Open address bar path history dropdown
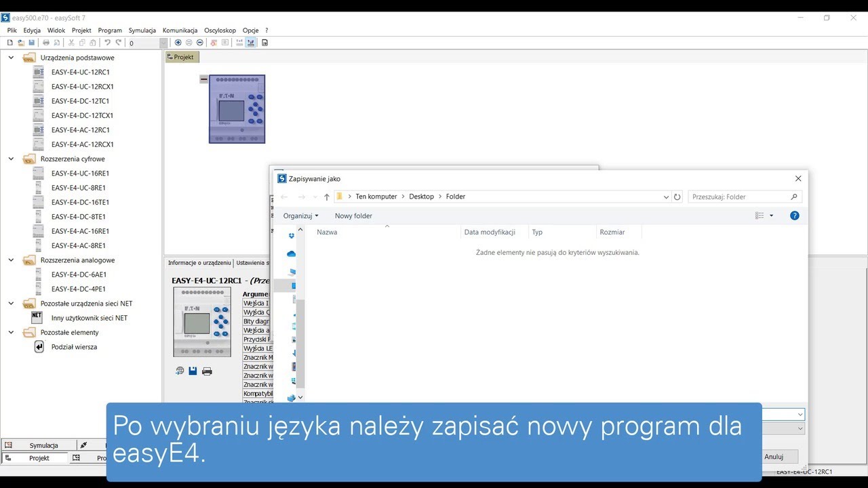Viewport: 868px width, 488px height. click(x=666, y=197)
